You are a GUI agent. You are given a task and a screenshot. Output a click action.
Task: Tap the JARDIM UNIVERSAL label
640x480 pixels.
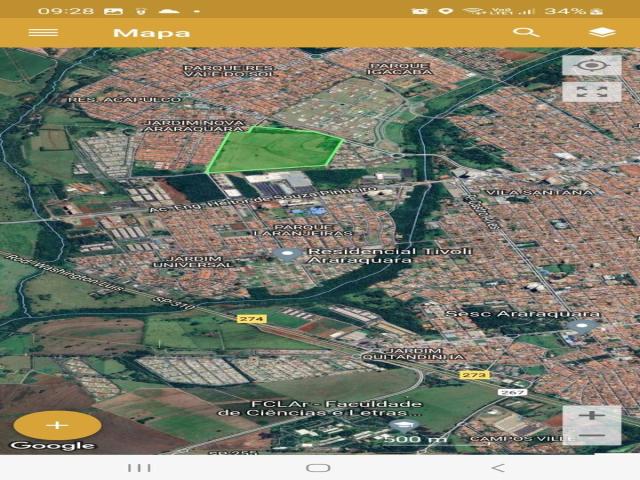[193, 261]
